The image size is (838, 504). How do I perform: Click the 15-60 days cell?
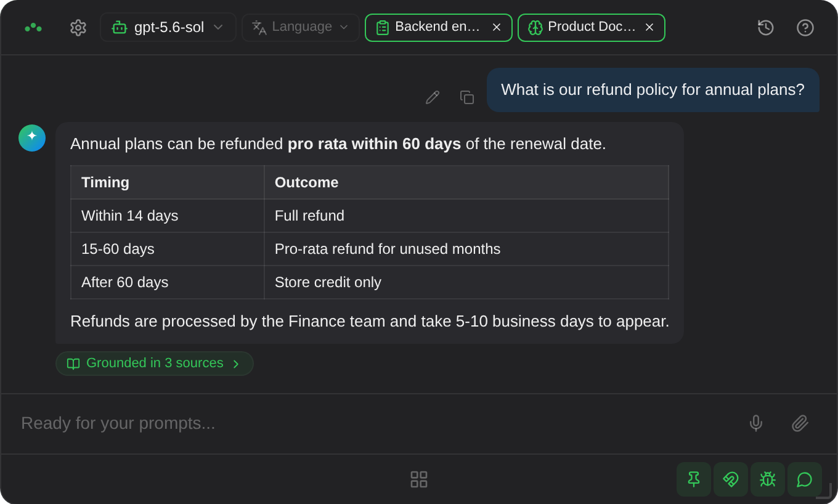coord(168,249)
